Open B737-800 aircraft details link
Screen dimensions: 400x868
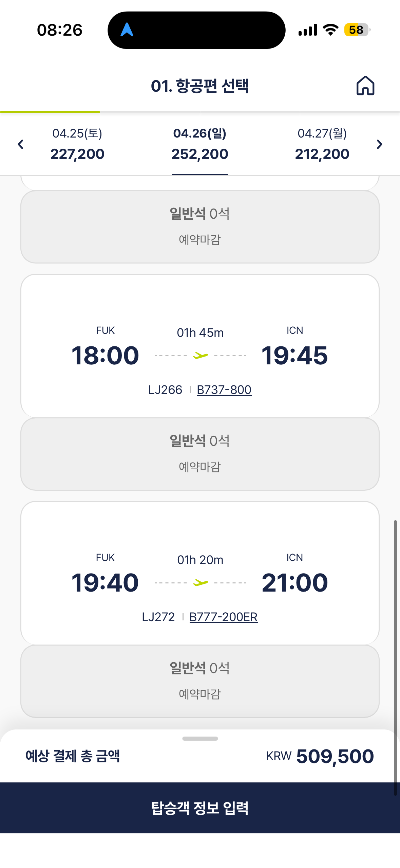(x=224, y=390)
